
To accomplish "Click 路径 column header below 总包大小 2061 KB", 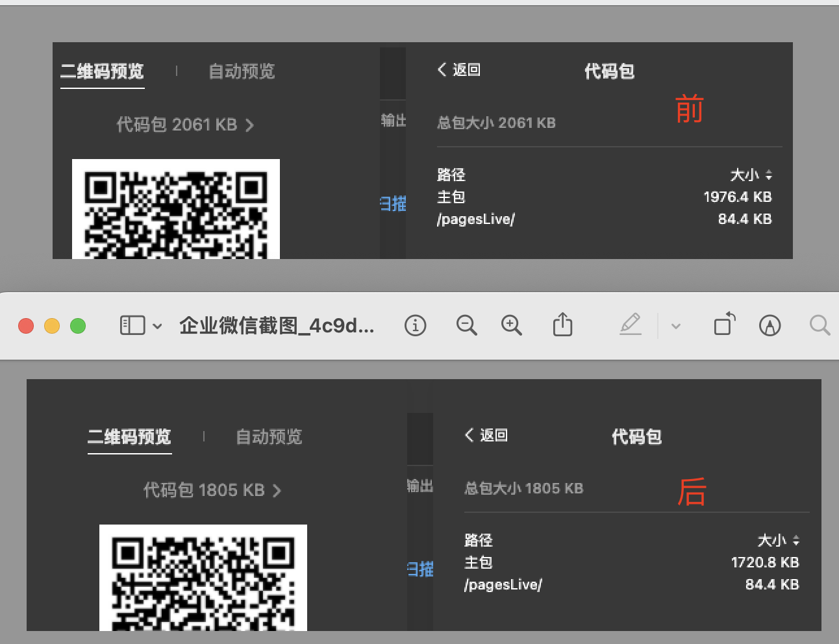I will click(x=451, y=175).
